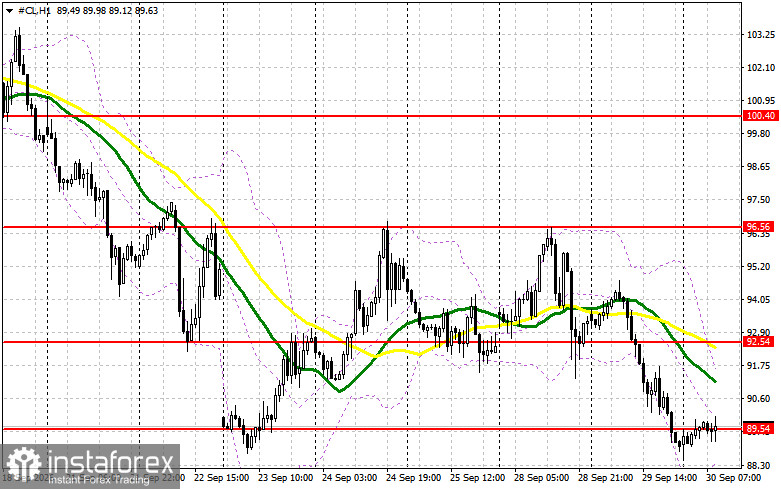Click the 100.95 price axis value

coord(761,101)
